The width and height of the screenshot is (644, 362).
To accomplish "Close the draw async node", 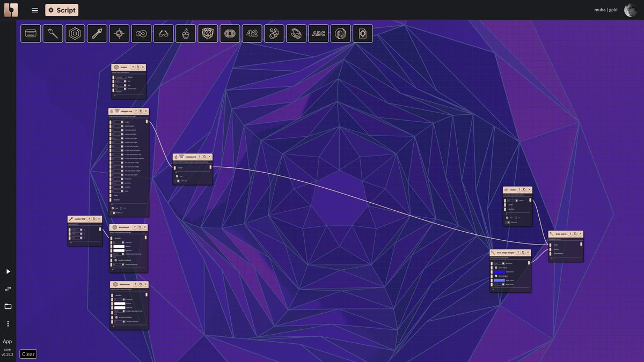I will (580, 234).
